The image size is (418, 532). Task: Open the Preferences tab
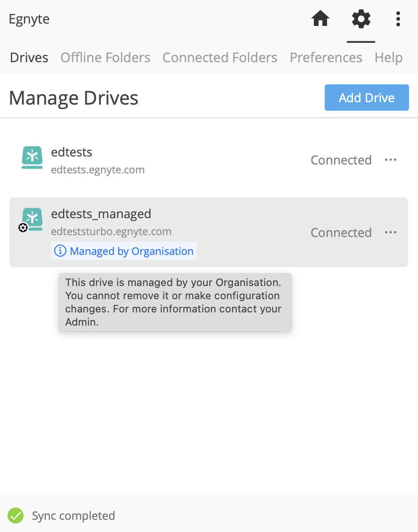[326, 57]
